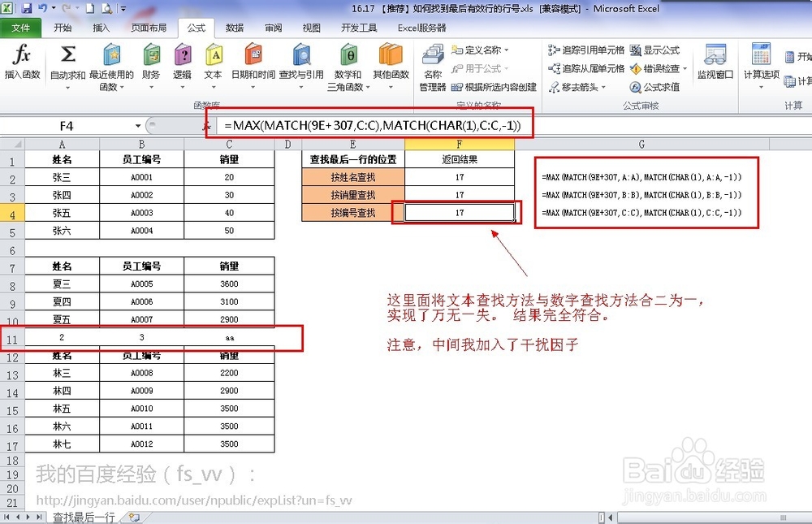Viewport: 812px width, 524px height.
Task: Switch to the Review (审阅) tab
Action: 274,28
